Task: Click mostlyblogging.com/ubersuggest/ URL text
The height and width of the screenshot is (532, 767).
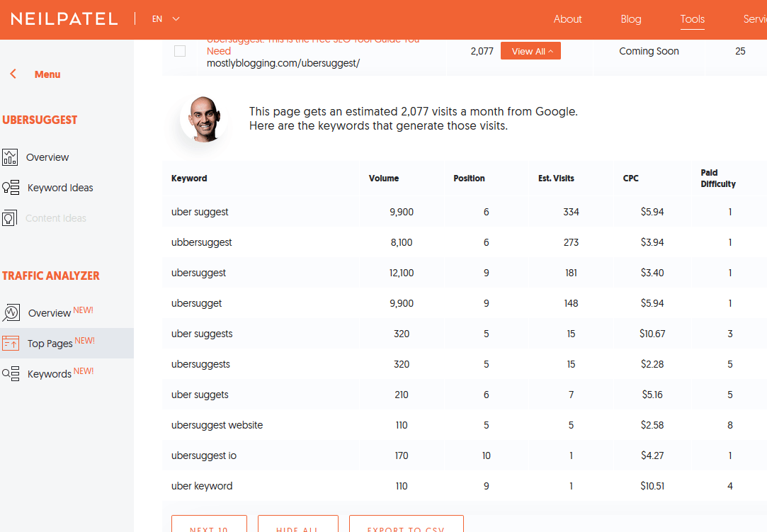Action: (x=283, y=63)
